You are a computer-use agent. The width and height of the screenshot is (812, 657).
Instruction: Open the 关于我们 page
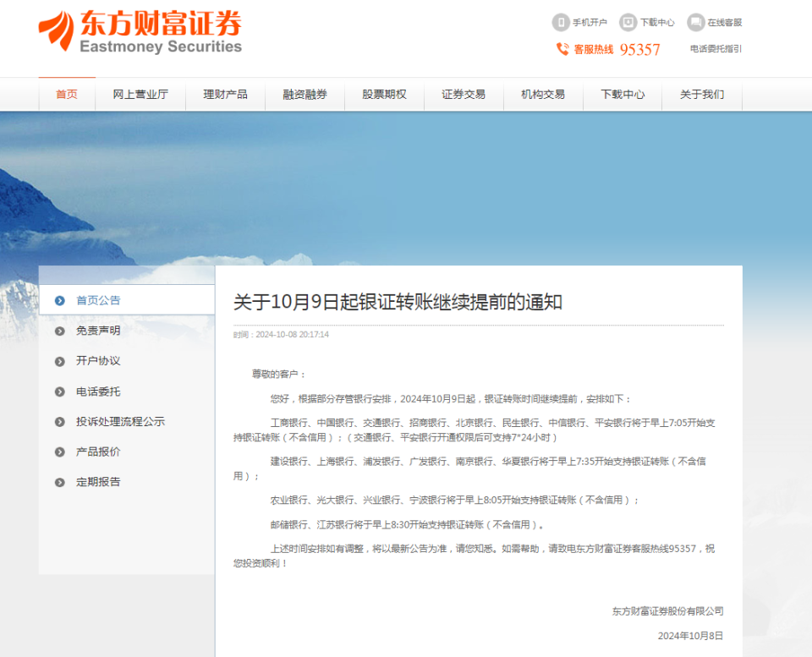point(701,95)
